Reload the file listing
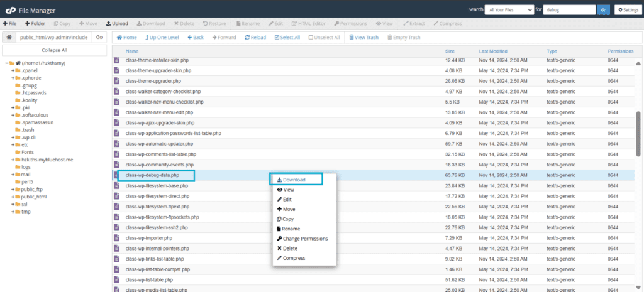Screen dimensions: 644x292 [x=255, y=37]
